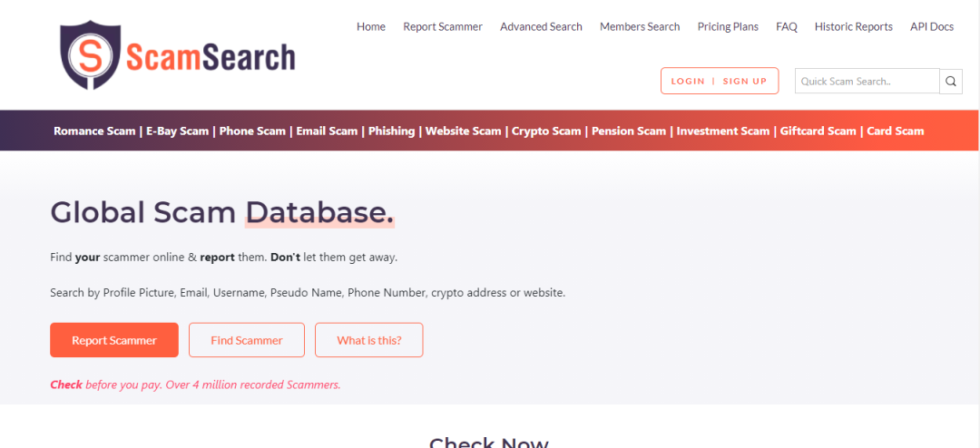
Task: Click the Global Scam Database heading
Action: click(x=222, y=212)
